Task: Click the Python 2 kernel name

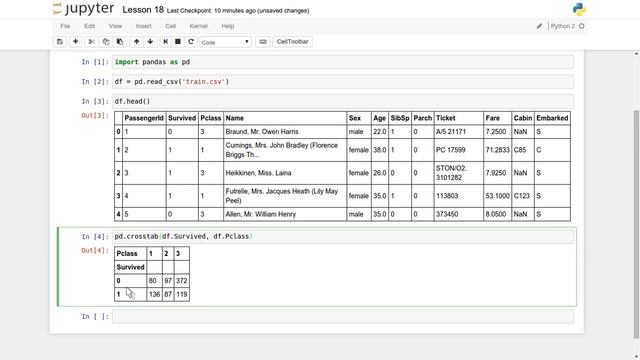Action: click(x=563, y=26)
